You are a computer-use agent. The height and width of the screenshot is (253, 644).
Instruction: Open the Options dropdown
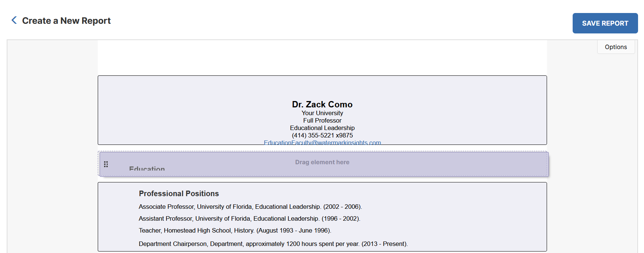[x=616, y=47]
